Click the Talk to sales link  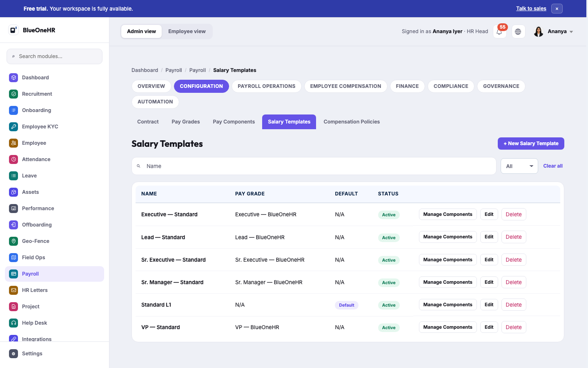coord(531,9)
